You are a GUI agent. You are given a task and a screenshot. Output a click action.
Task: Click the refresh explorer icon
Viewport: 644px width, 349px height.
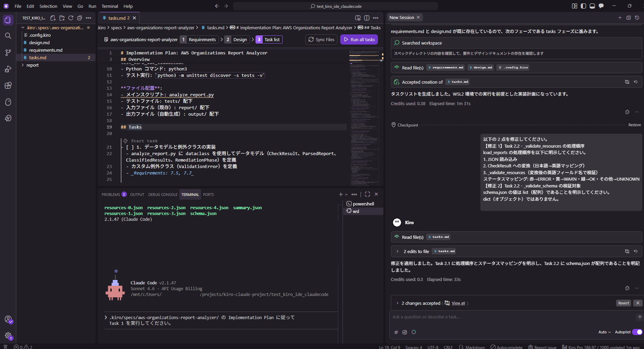71,18
